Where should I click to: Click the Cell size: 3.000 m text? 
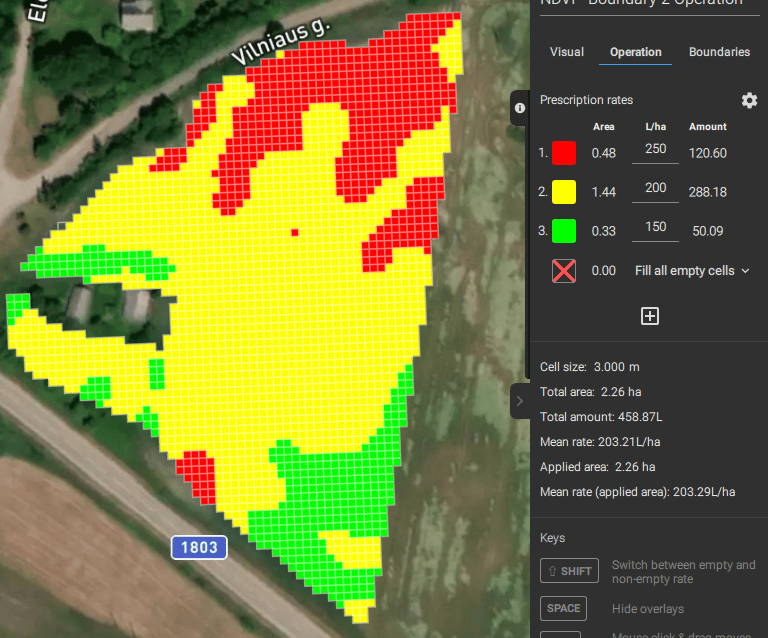pyautogui.click(x=590, y=367)
